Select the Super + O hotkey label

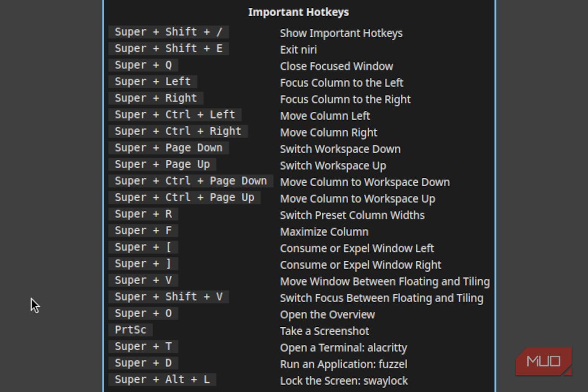click(143, 313)
